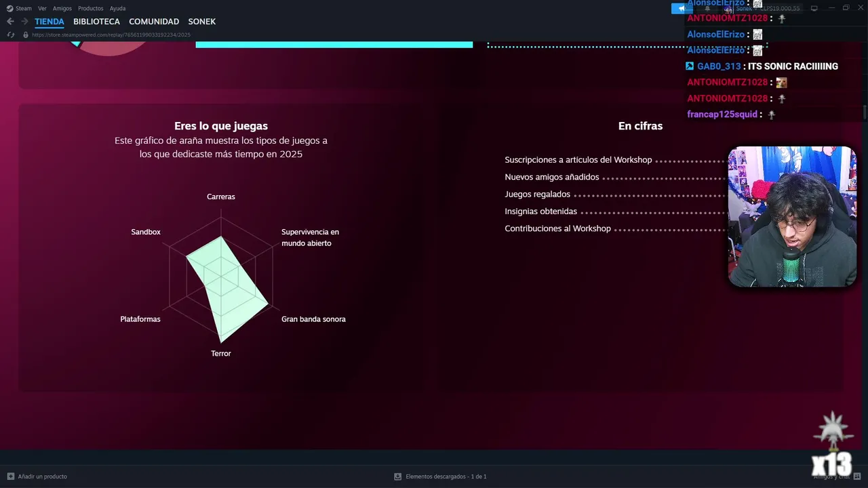The image size is (868, 488).
Task: Click the Sonic avatar next to Sonek
Action: point(729,8)
